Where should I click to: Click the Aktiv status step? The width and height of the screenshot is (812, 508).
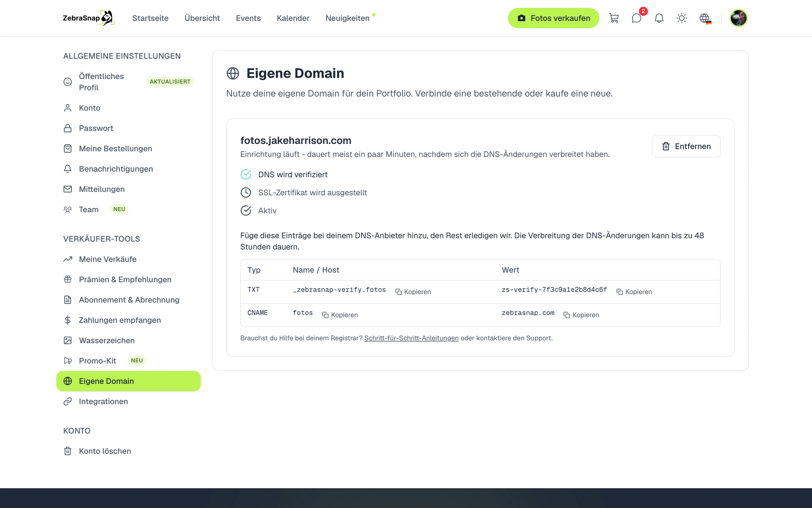(x=258, y=211)
